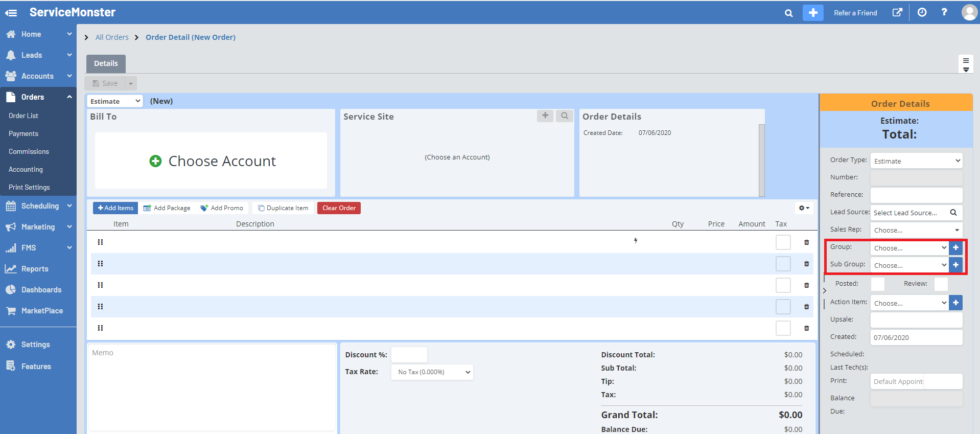Click the clock icon in header
The image size is (980, 434).
pyautogui.click(x=922, y=13)
